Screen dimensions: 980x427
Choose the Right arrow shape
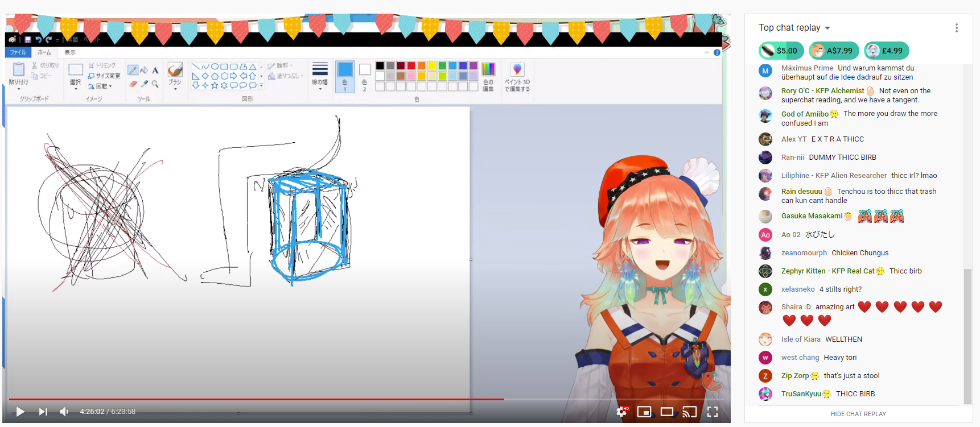pos(233,76)
